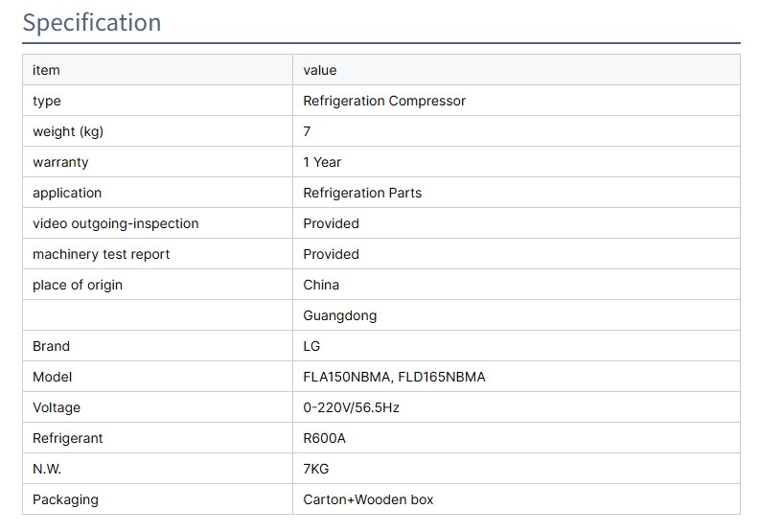This screenshot has width=760, height=532.
Task: Click the 'Carton+Wooden box' packaging value
Action: tap(368, 499)
